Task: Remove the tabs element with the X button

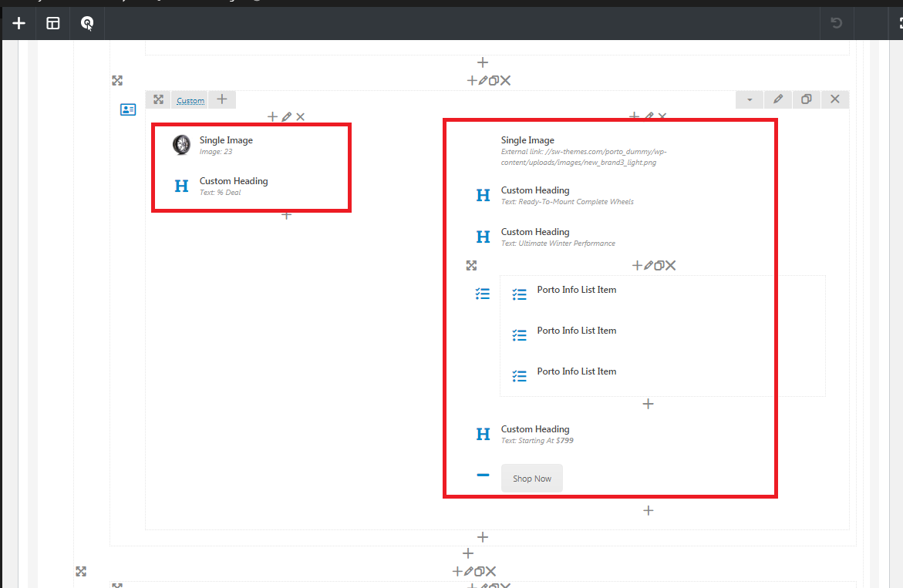Action: pos(835,99)
